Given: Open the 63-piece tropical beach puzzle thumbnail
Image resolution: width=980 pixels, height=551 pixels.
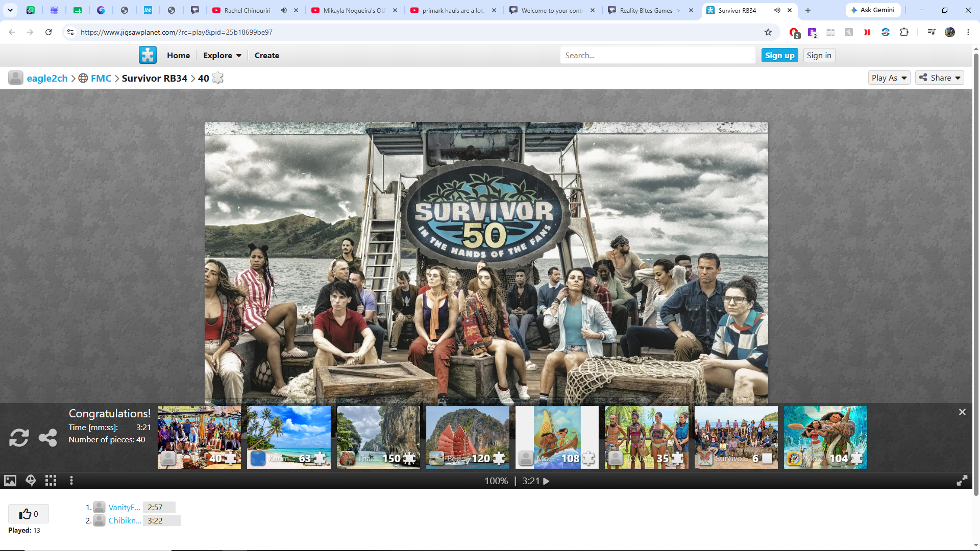Looking at the screenshot, I should click(289, 437).
